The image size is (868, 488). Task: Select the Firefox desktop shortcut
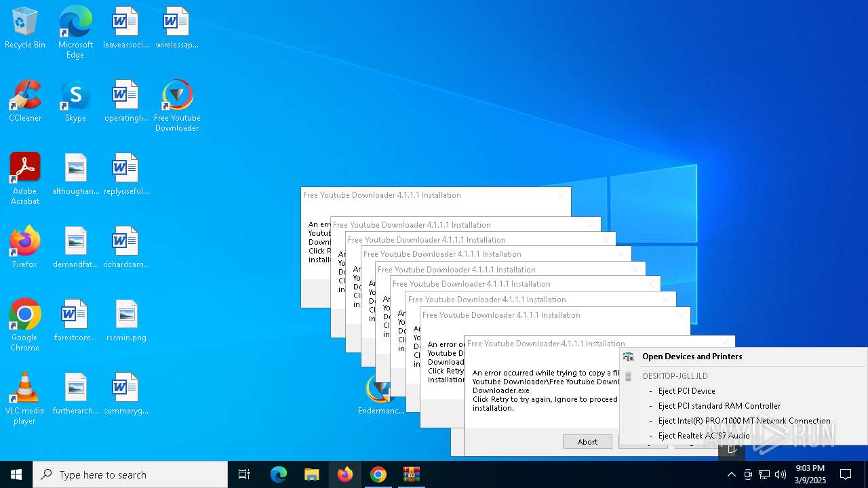pyautogui.click(x=25, y=248)
